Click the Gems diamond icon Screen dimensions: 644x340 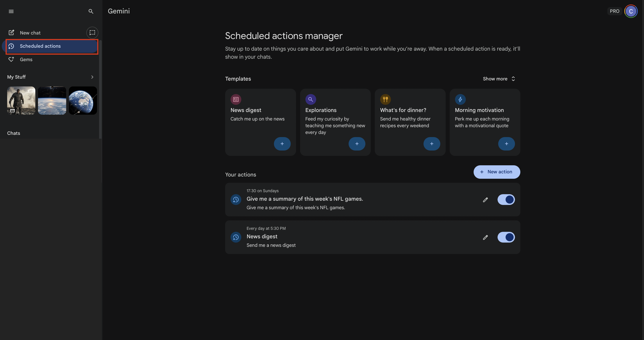click(x=11, y=59)
